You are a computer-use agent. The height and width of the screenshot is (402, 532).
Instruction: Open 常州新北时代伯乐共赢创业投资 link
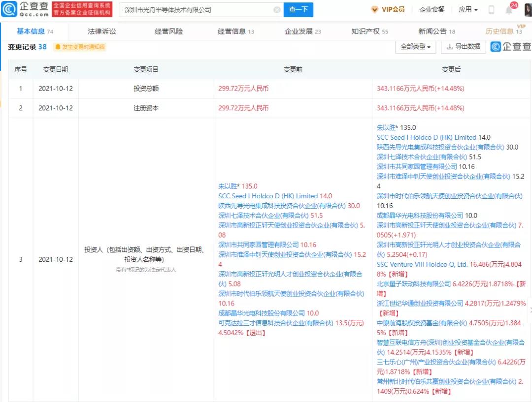point(446,382)
